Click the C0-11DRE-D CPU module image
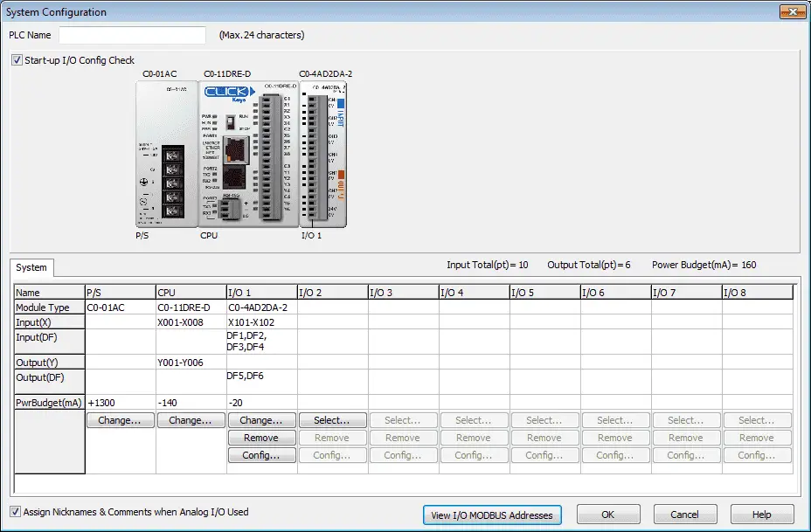811x532 pixels. [248, 154]
